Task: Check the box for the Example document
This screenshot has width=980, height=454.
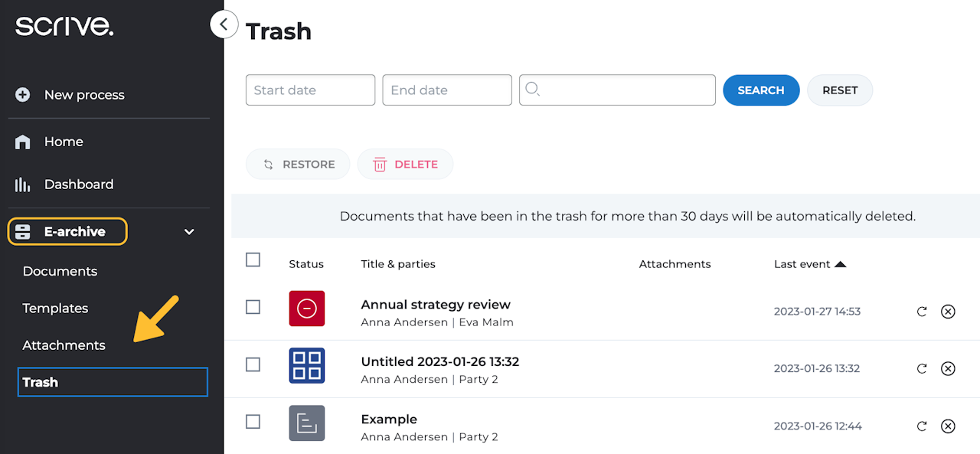Action: (x=253, y=422)
